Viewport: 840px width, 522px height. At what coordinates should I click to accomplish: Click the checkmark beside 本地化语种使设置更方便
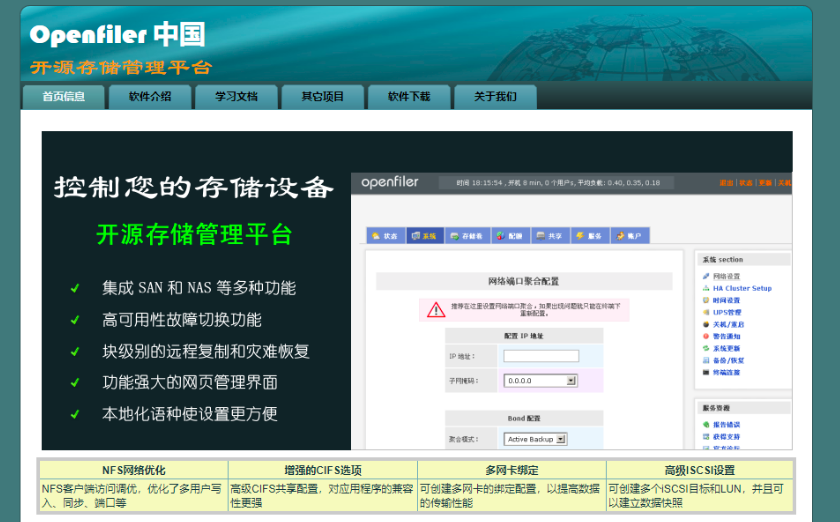click(x=75, y=414)
